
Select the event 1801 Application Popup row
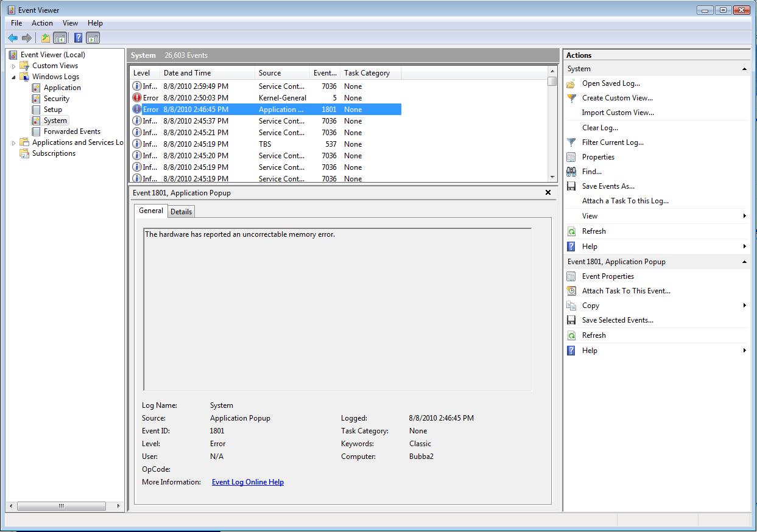coord(266,110)
